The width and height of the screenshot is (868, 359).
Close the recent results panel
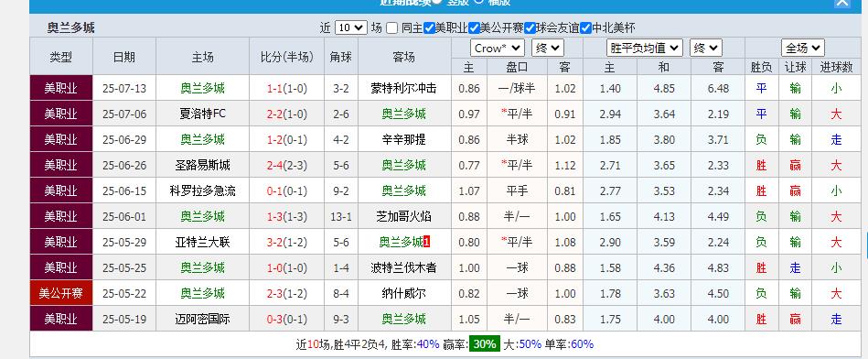click(842, 2)
